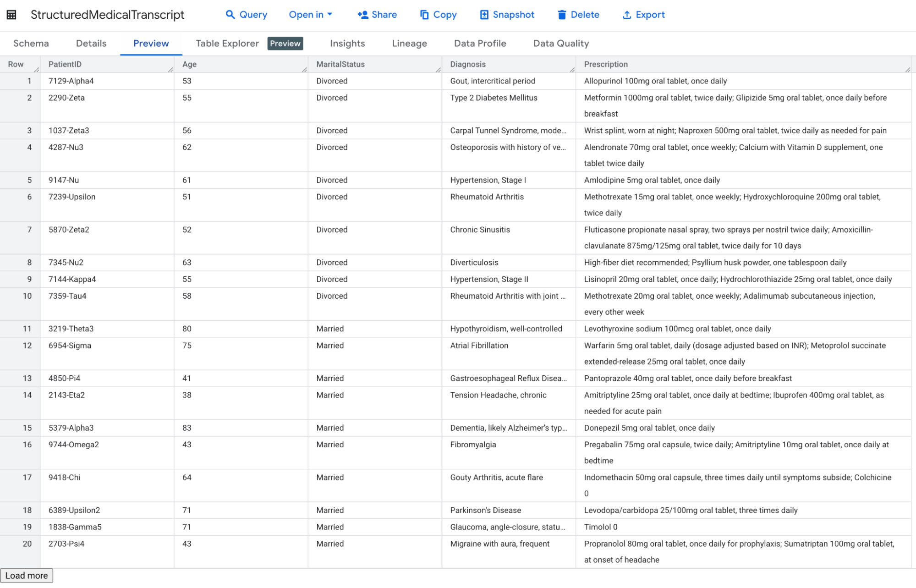Click 'Hypertension, Stage I' diagnosis cell
Image resolution: width=916 pixels, height=588 pixels.
click(509, 180)
